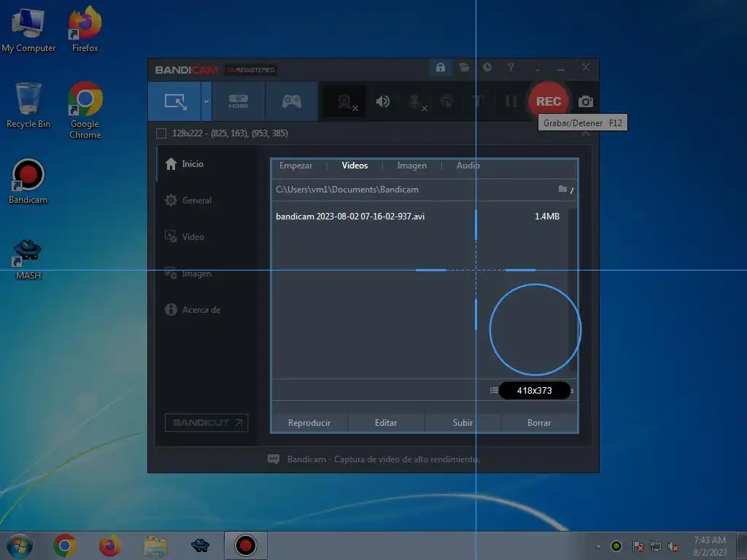Click the list view icon below file list

click(494, 391)
